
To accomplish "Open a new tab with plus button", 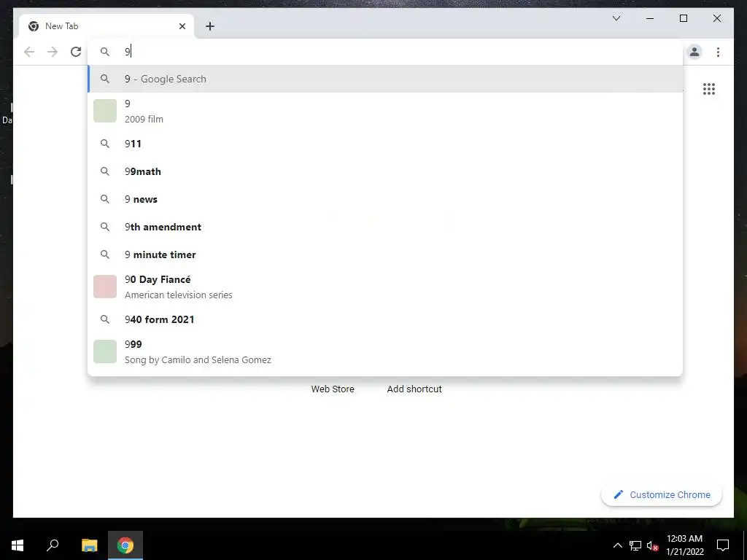I will (209, 26).
